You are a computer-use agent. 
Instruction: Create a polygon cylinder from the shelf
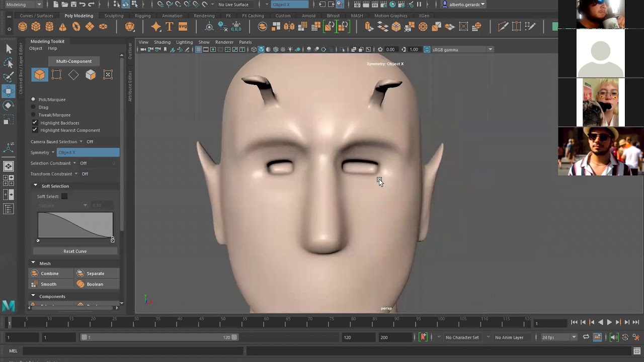click(49, 27)
